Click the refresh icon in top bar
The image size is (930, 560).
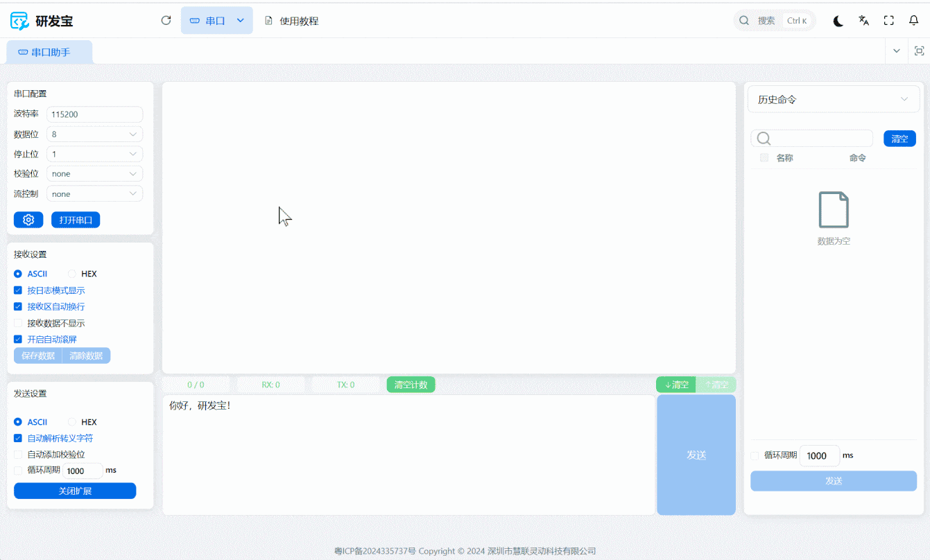pyautogui.click(x=166, y=21)
